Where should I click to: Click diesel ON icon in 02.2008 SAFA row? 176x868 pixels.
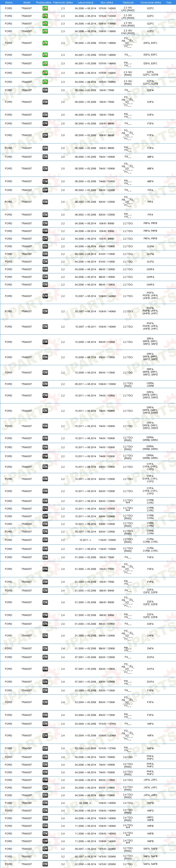click(45, 864)
